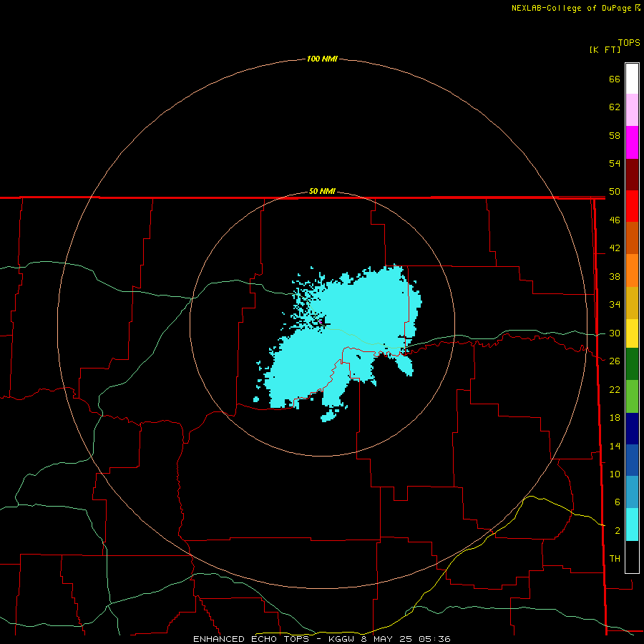Pick the light orange legend swatch
Viewport: 644px width, 644px height.
coord(632,270)
